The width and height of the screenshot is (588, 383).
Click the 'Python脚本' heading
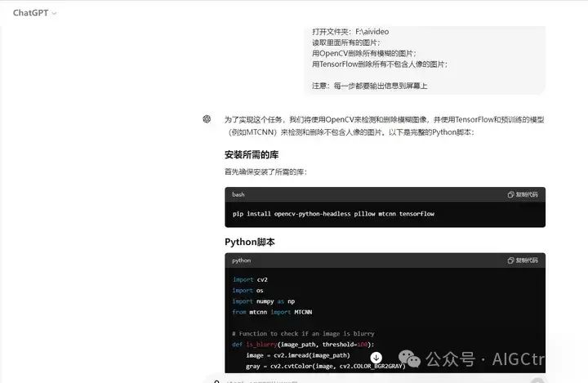pos(250,242)
